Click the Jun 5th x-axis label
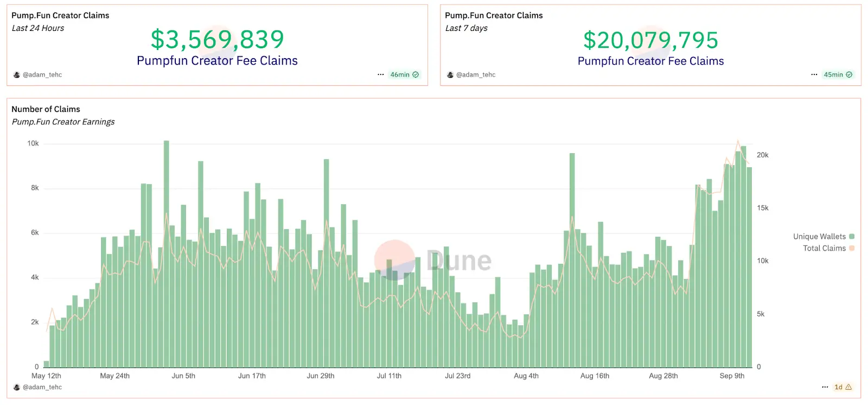This screenshot has height=405, width=868. pyautogui.click(x=183, y=376)
